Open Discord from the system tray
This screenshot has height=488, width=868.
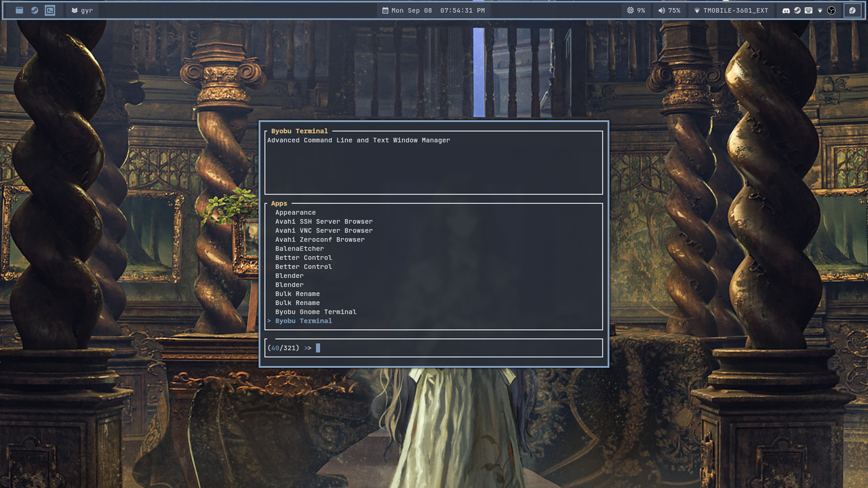786,11
